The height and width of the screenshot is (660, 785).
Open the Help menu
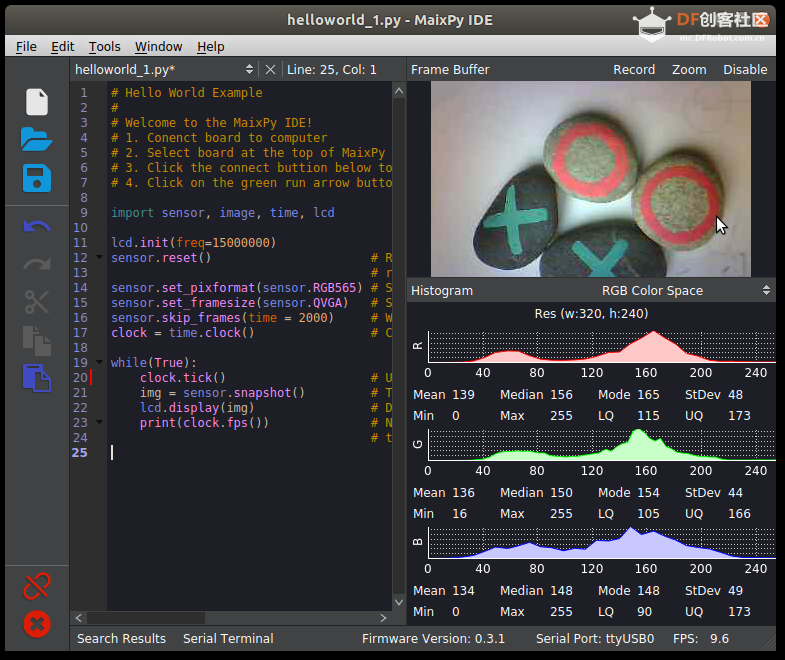pyautogui.click(x=211, y=47)
